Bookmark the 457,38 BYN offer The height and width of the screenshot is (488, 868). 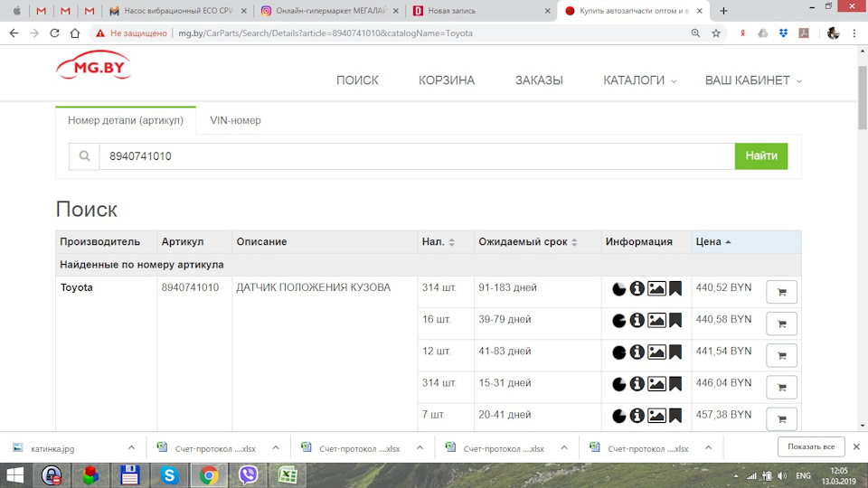675,416
